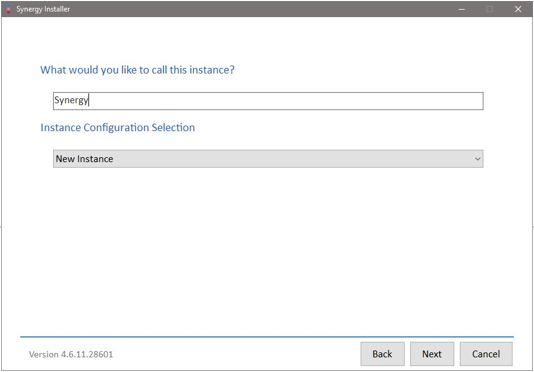Click the 'Instance Configuration Selection' heading
Viewport: 534px width, 372px height.
click(x=118, y=127)
